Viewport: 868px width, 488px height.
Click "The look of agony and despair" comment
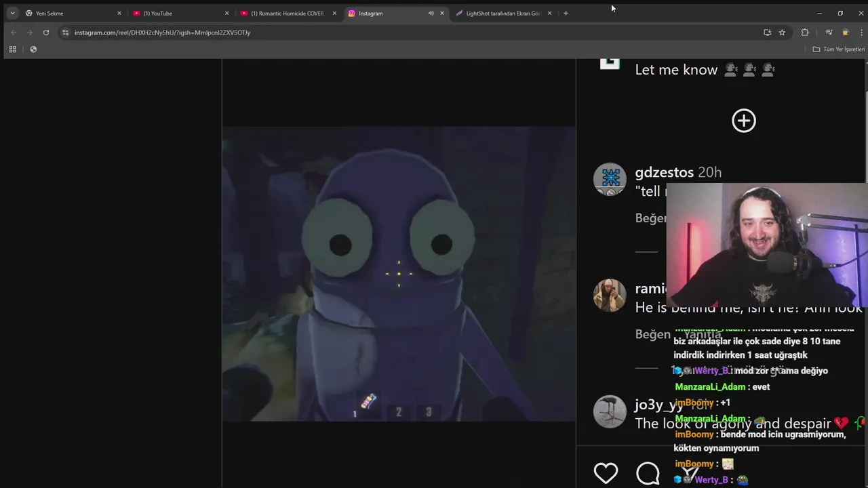pyautogui.click(x=733, y=424)
